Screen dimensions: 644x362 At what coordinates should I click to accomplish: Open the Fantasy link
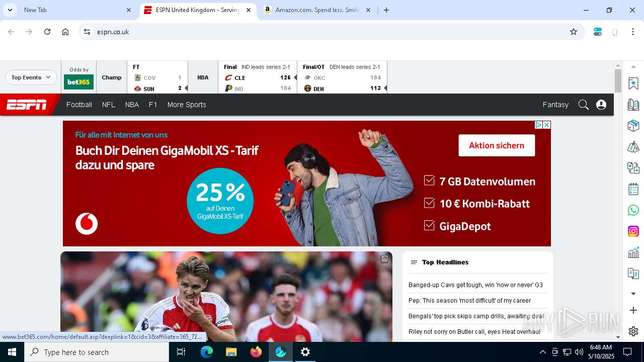tap(555, 105)
